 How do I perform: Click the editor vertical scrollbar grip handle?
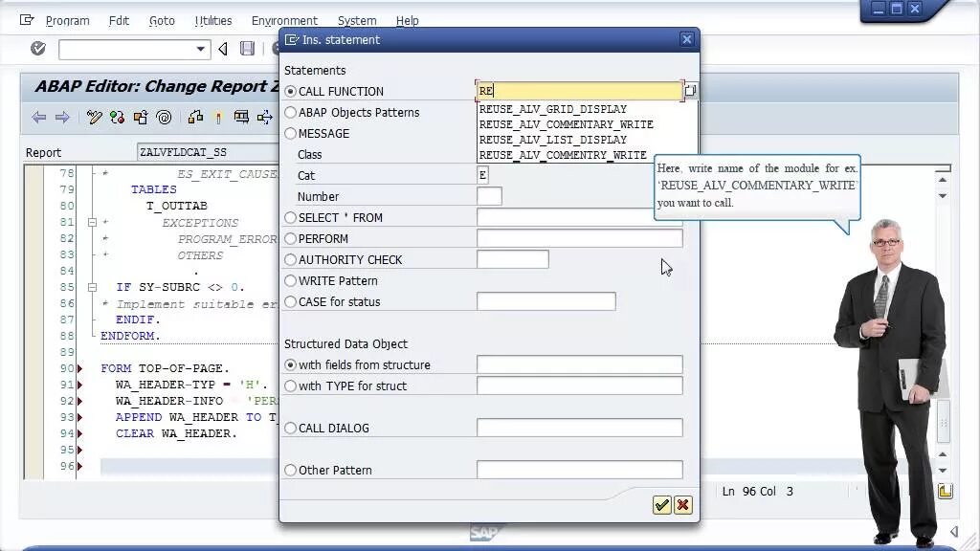(x=944, y=423)
